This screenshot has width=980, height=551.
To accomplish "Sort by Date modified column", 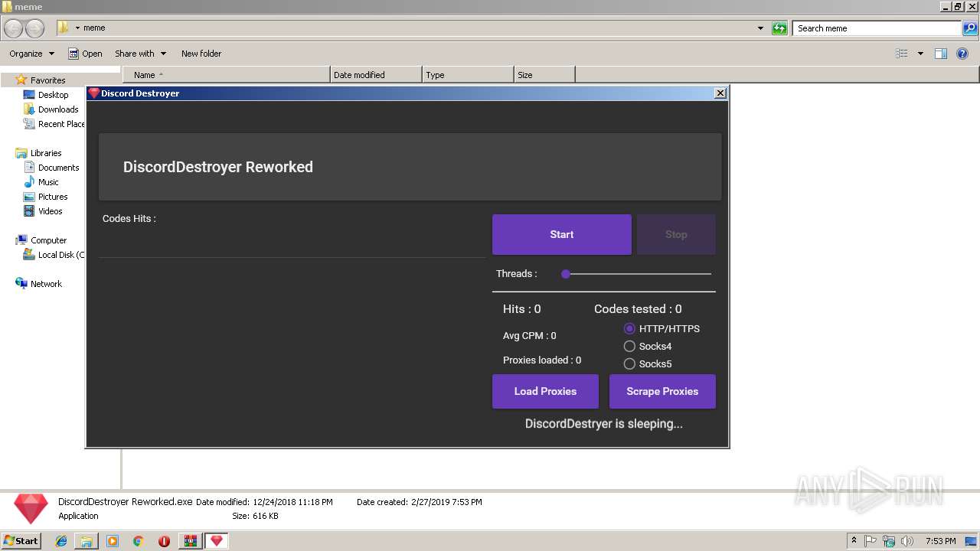I will (x=376, y=75).
